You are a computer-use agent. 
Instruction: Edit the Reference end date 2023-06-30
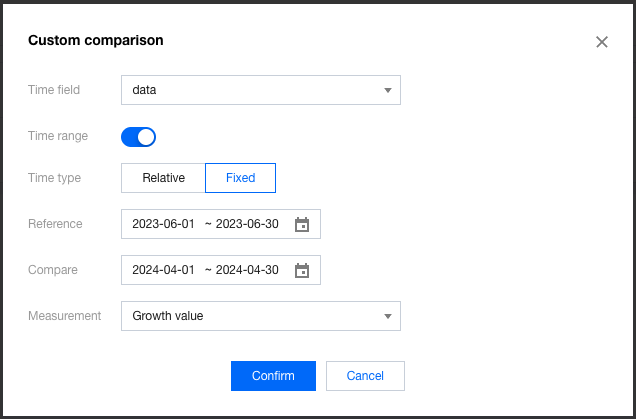tap(248, 225)
